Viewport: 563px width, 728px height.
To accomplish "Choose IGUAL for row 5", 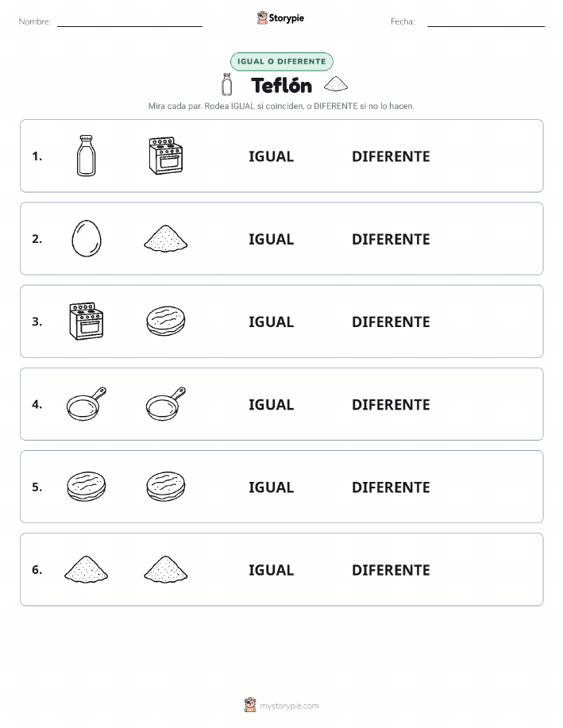I will (272, 487).
